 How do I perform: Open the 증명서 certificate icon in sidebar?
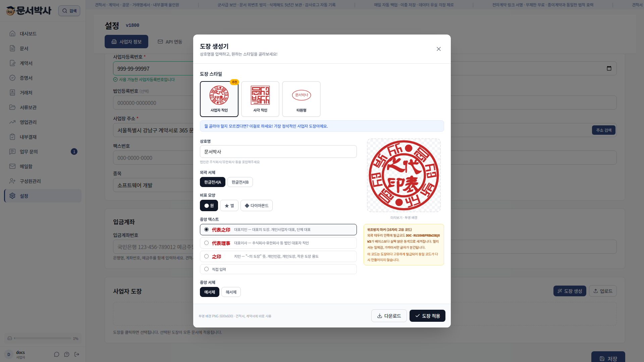[12, 78]
